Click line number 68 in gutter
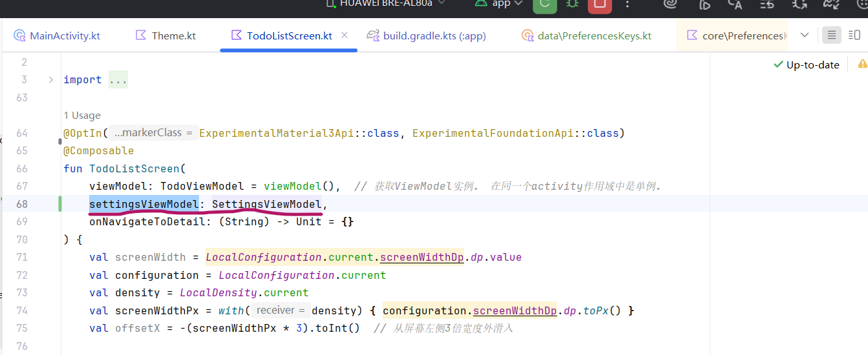The image size is (868, 355). click(23, 204)
